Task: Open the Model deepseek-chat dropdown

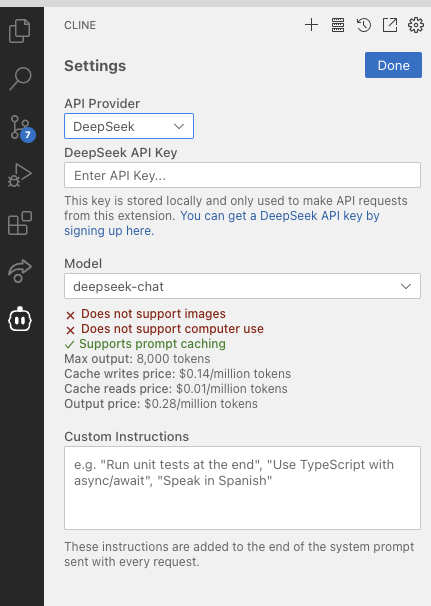Action: coord(242,286)
